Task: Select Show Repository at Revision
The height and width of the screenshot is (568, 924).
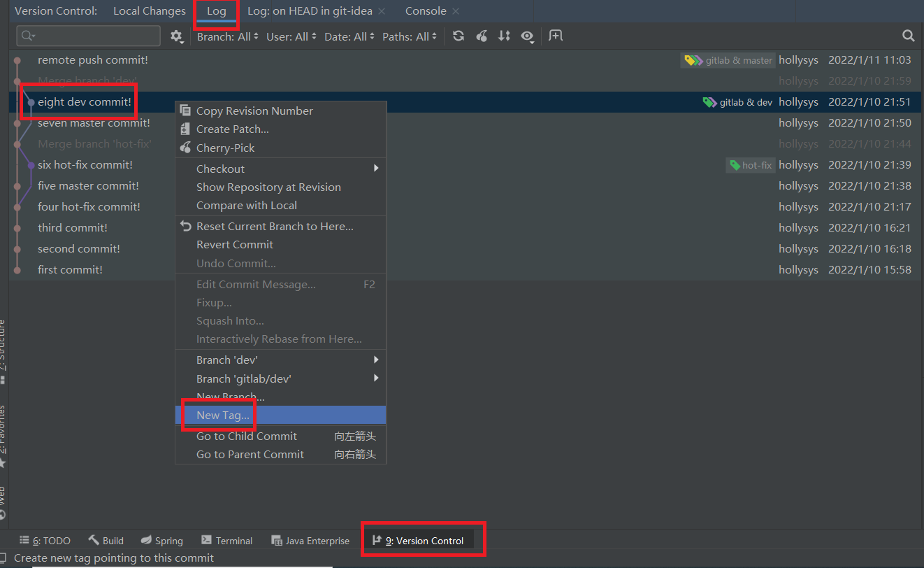Action: coord(280,187)
